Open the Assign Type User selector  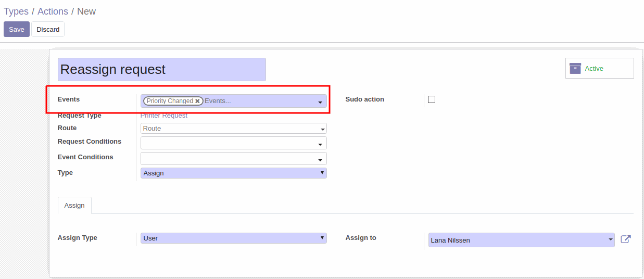pyautogui.click(x=234, y=238)
